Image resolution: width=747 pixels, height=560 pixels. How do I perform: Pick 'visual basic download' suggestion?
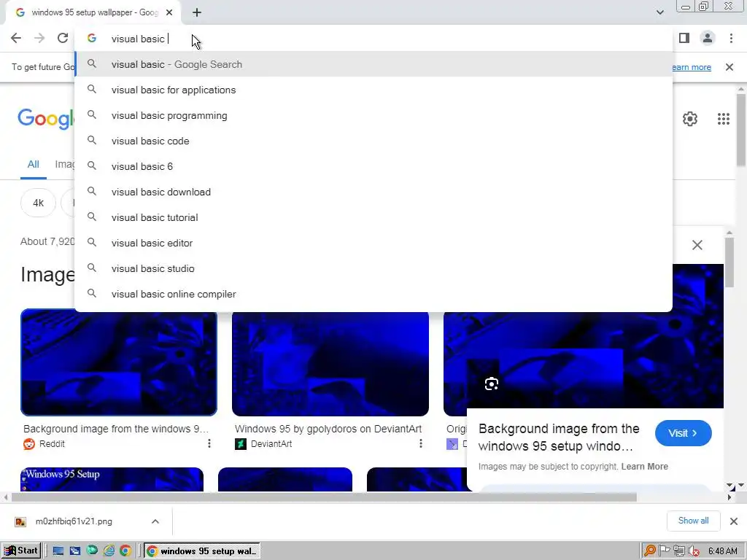coord(373,192)
